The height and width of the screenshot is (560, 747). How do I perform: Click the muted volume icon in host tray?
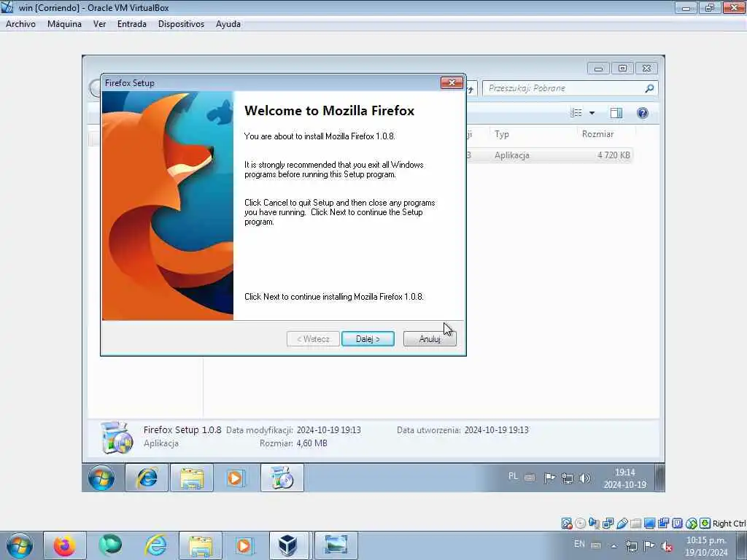click(667, 546)
